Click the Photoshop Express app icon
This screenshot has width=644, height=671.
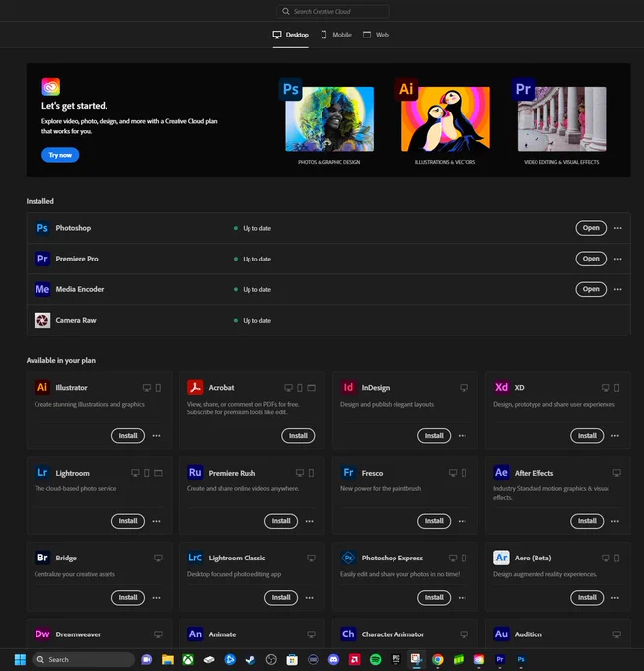click(348, 558)
